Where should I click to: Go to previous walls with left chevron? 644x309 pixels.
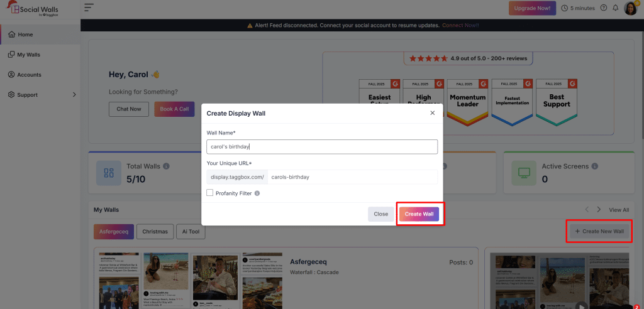[x=587, y=209]
